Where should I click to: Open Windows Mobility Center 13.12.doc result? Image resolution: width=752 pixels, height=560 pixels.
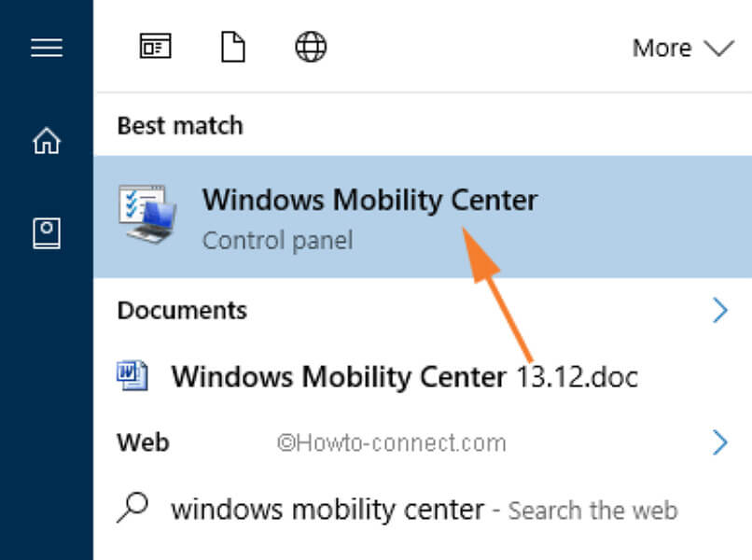pos(404,376)
